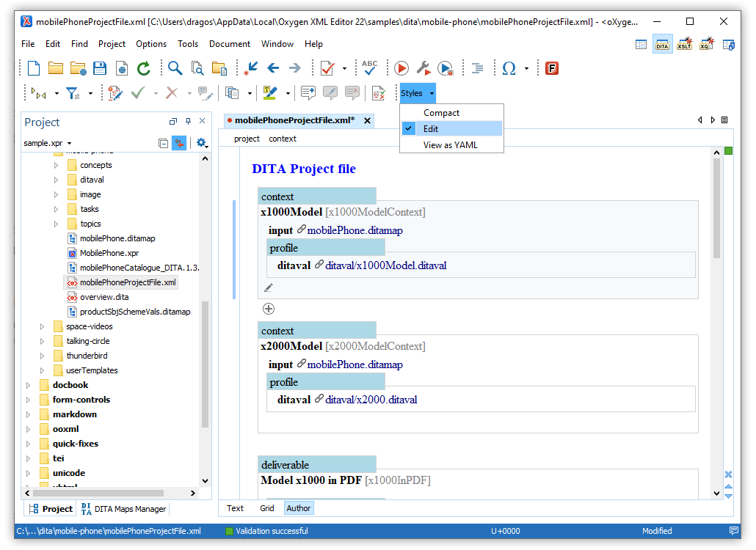Expand the concepts folder

point(56,165)
